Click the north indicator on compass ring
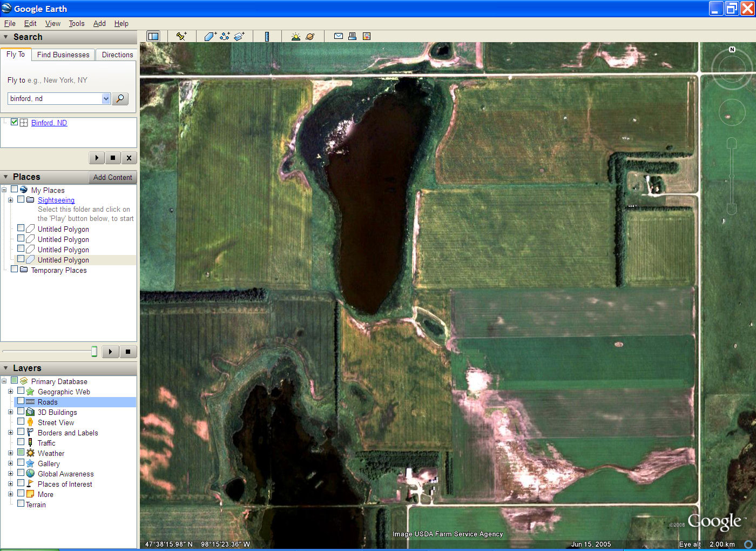The image size is (756, 551). 732,49
